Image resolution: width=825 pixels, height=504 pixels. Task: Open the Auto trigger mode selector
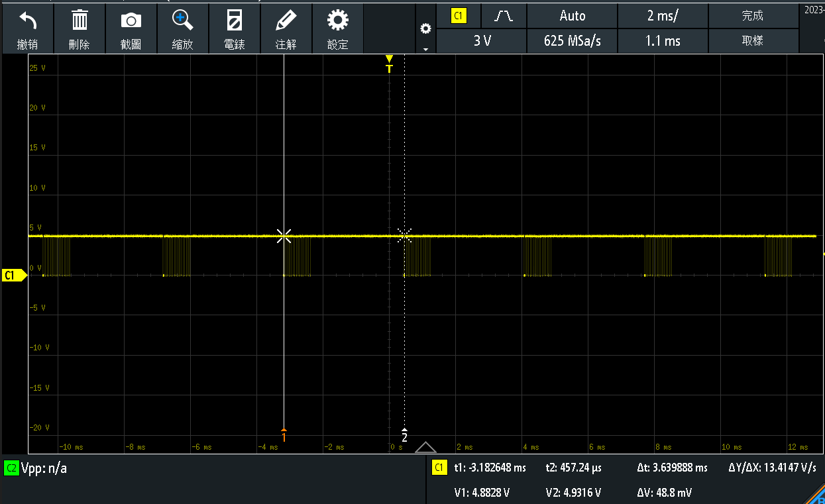572,15
